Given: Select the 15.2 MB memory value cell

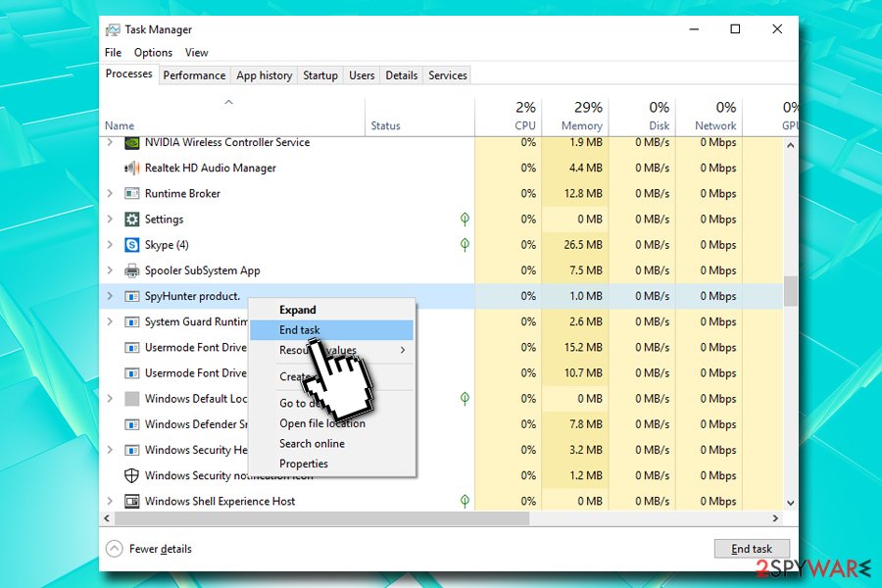Looking at the screenshot, I should [x=575, y=347].
